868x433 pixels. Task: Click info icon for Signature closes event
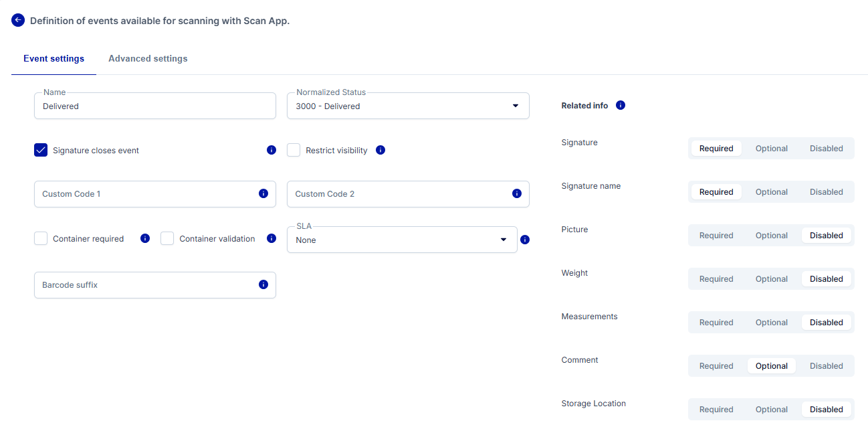click(272, 150)
